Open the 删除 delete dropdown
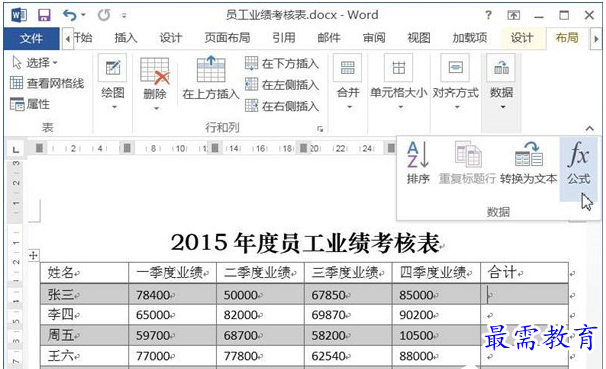Image resolution: width=606 pixels, height=369 pixels. [x=155, y=84]
